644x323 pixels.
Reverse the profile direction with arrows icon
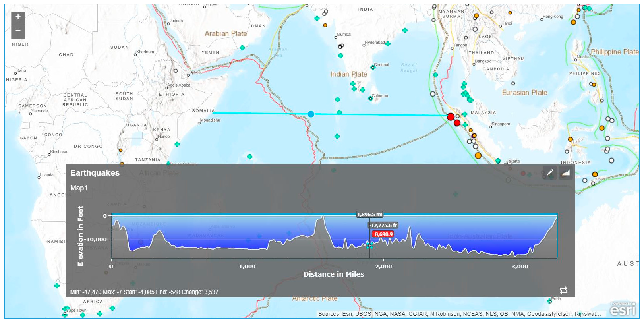click(563, 290)
